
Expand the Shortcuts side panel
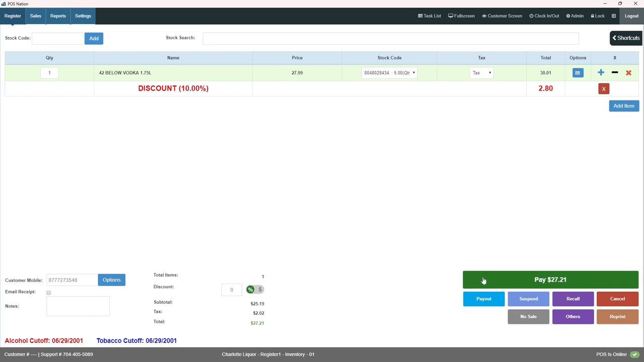[626, 38]
